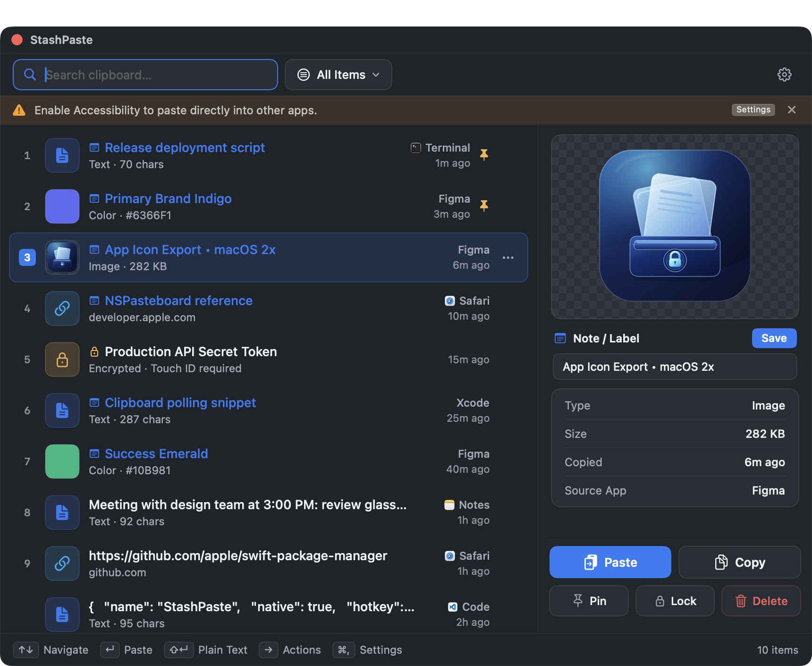Click the note icon beside Clipboard polling snippet
This screenshot has width=812, height=666.
(x=94, y=403)
